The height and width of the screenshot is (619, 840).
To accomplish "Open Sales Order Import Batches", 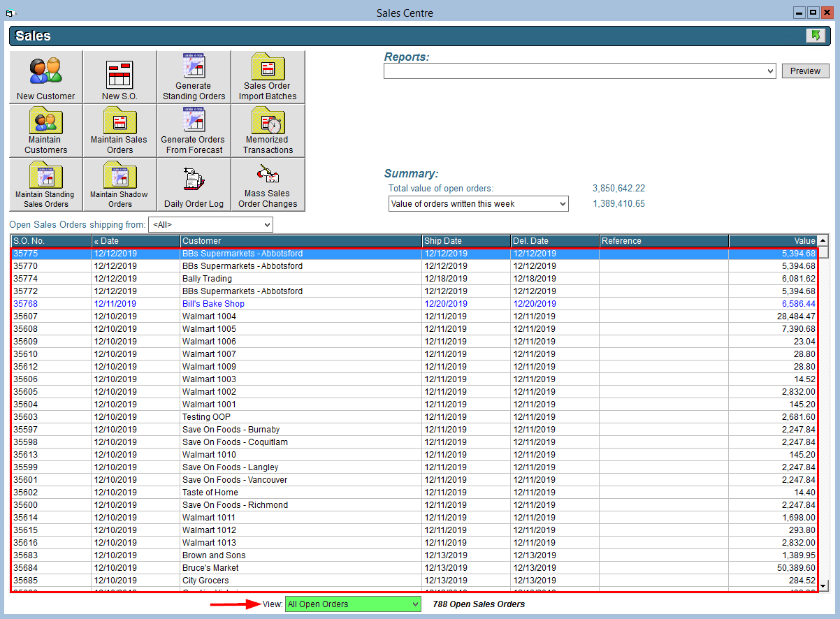I will [x=268, y=77].
